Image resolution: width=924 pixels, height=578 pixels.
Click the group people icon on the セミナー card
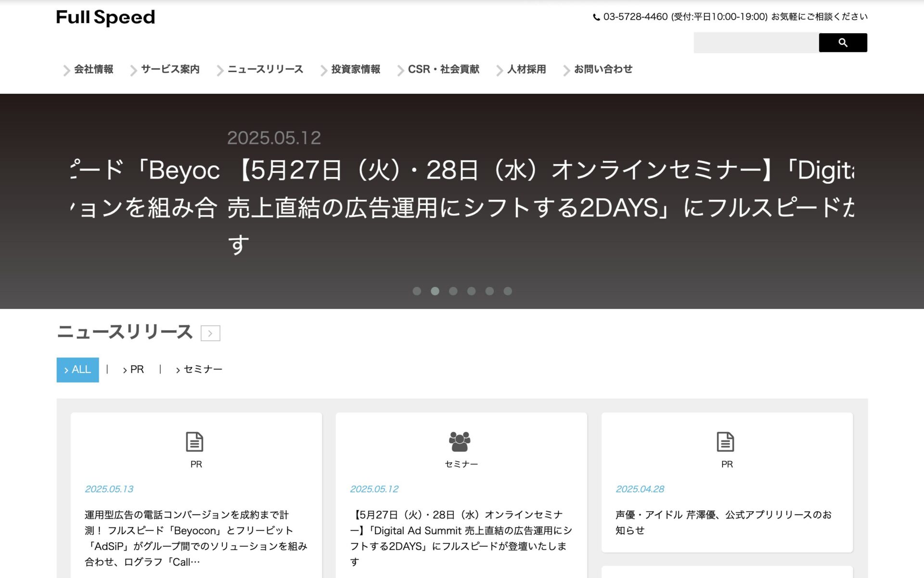[x=460, y=441]
